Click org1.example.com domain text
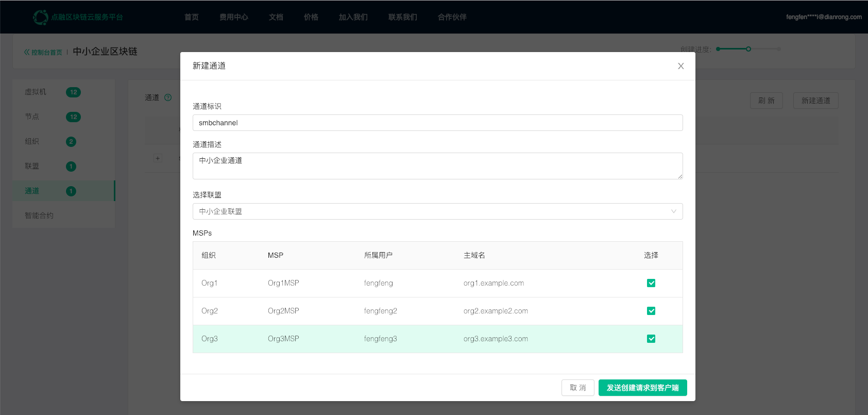Screen dimensions: 868x415 tap(493, 283)
